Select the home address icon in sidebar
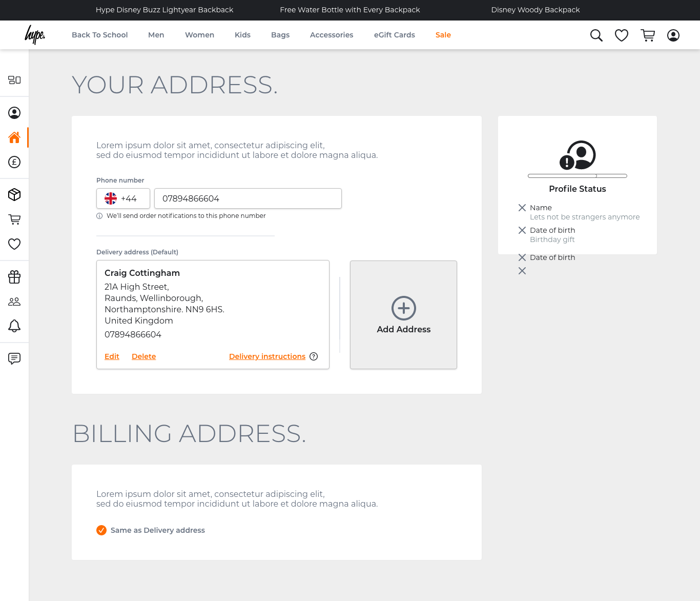This screenshot has width=700, height=601. click(x=14, y=137)
